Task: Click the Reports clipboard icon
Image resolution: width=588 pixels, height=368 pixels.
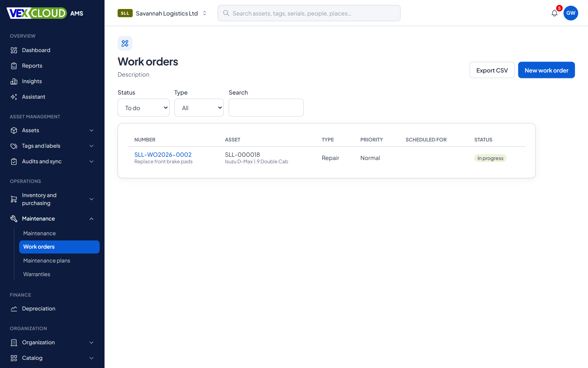Action: click(14, 66)
